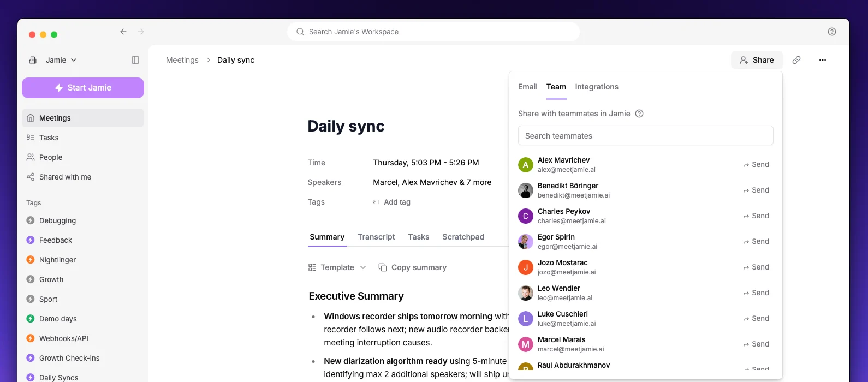Viewport: 868px width, 382px height.
Task: Click the green Demo days tag icon
Action: pos(31,319)
